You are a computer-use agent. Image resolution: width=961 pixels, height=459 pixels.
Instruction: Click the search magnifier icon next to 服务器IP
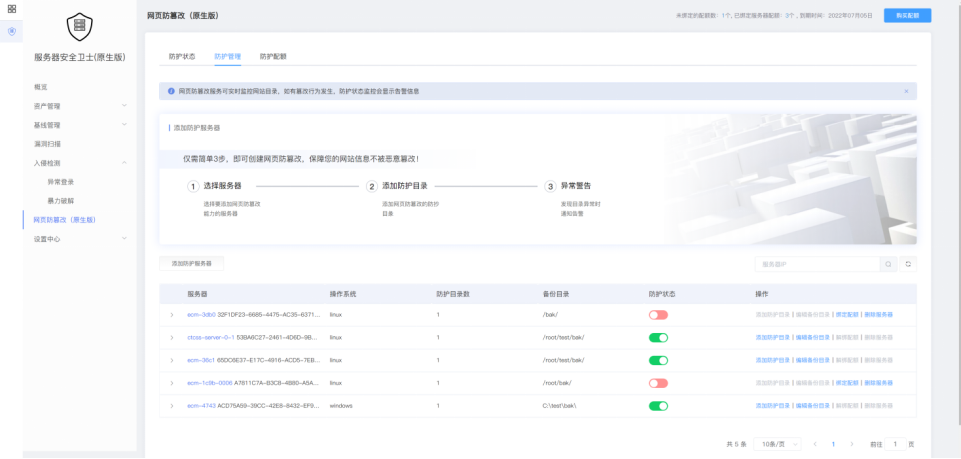coord(888,264)
